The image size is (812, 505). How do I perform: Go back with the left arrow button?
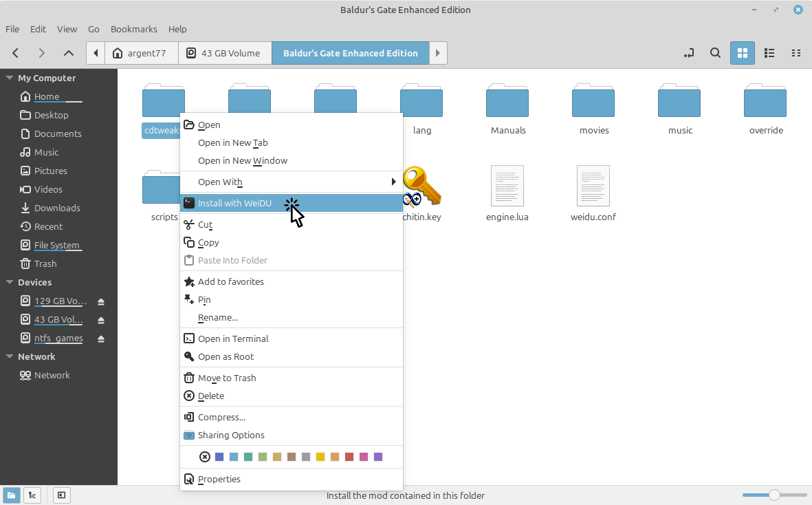click(x=16, y=53)
